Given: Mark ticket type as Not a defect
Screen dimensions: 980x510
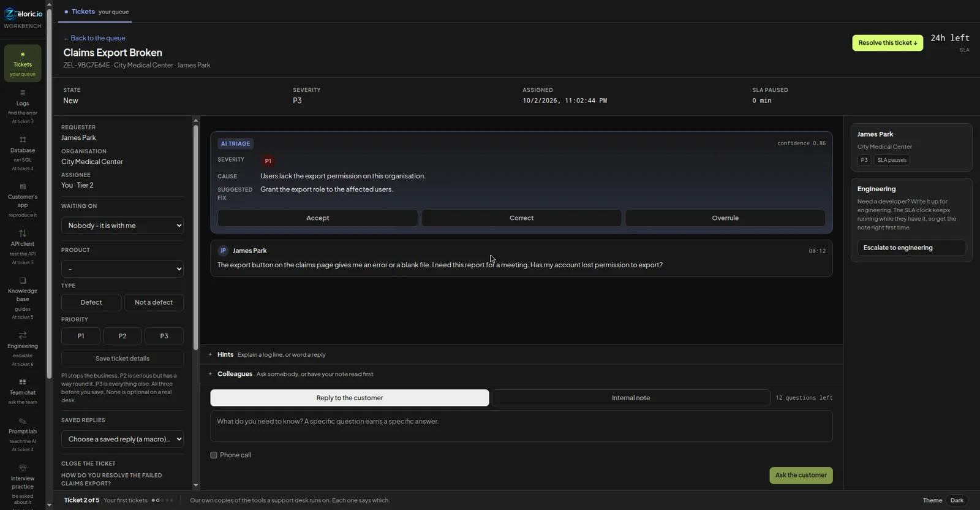Looking at the screenshot, I should 154,302.
